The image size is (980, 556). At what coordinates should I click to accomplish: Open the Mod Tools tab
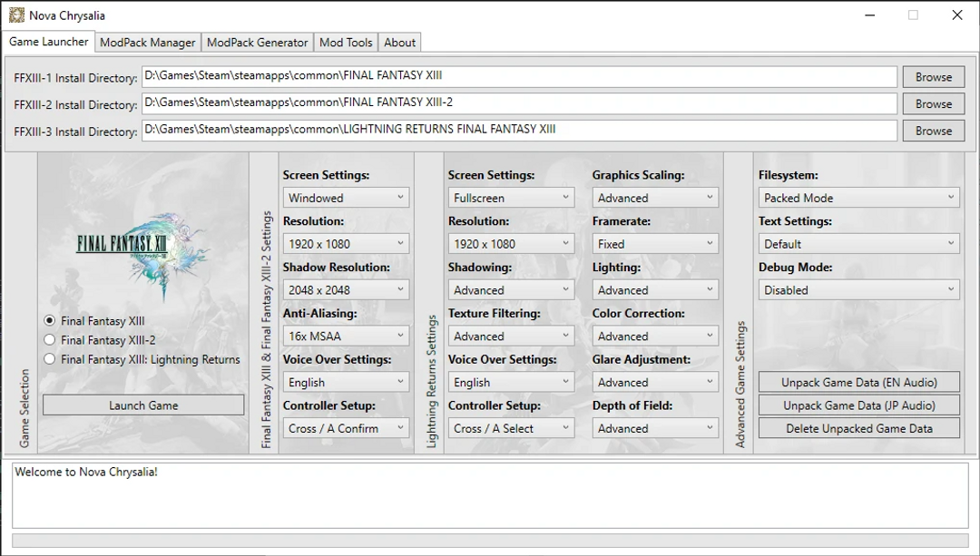pyautogui.click(x=346, y=43)
